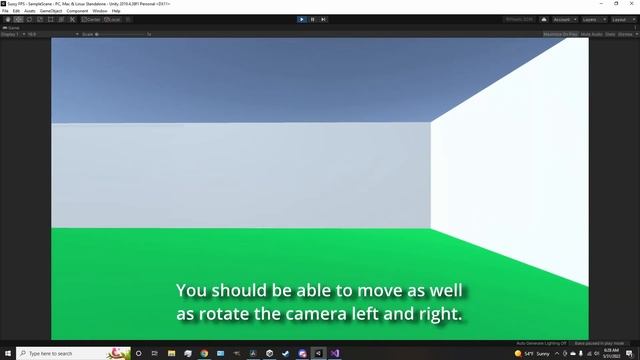Open File Explorer from the taskbar
The height and width of the screenshot is (360, 640).
[x=171, y=353]
